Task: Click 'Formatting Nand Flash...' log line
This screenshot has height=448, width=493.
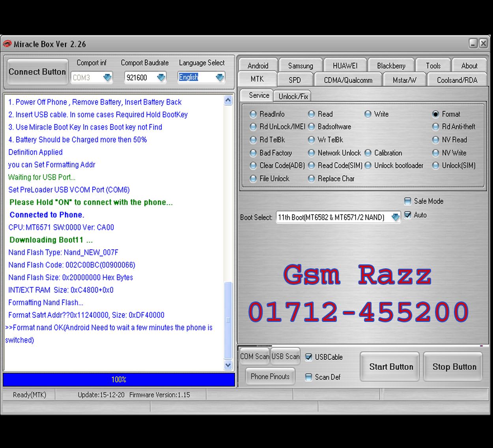Action: point(46,303)
